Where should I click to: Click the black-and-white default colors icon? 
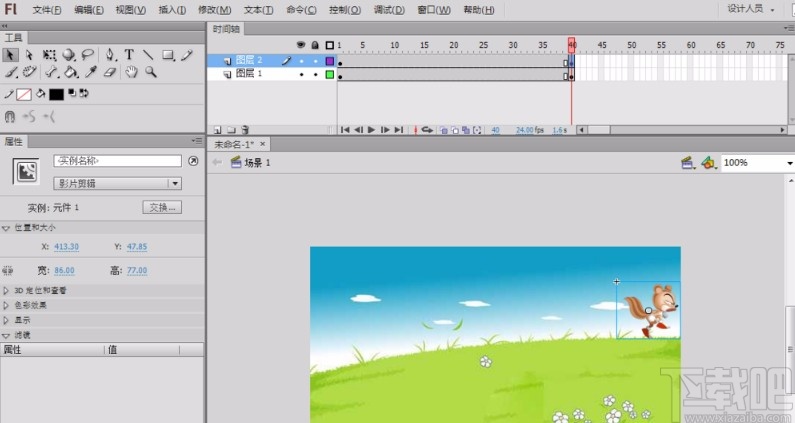(x=72, y=93)
